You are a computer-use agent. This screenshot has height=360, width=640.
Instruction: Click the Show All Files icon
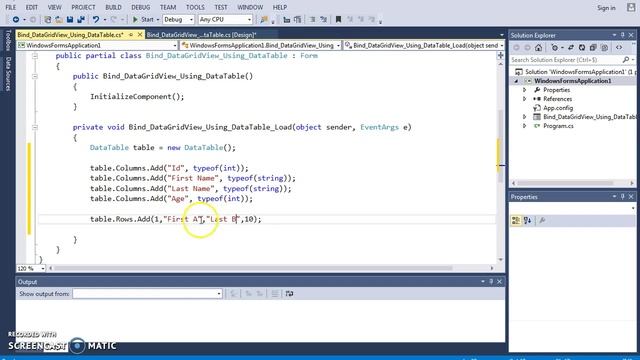click(604, 48)
